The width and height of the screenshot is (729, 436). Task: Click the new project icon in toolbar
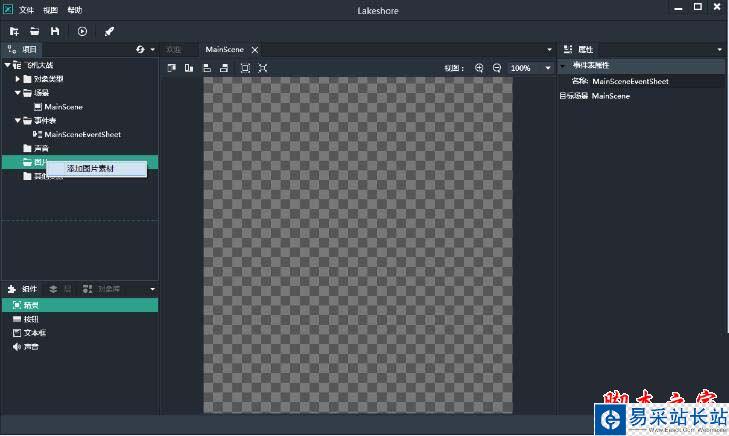coord(14,31)
